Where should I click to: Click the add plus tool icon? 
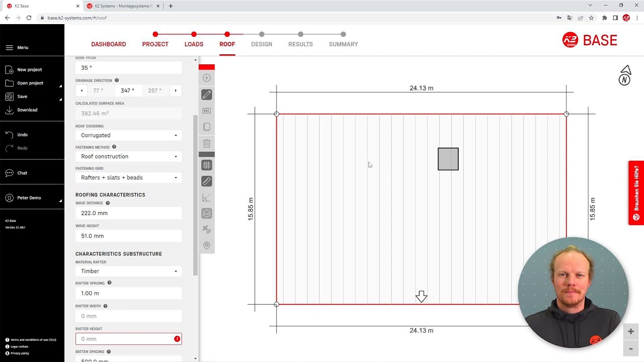coord(207,78)
